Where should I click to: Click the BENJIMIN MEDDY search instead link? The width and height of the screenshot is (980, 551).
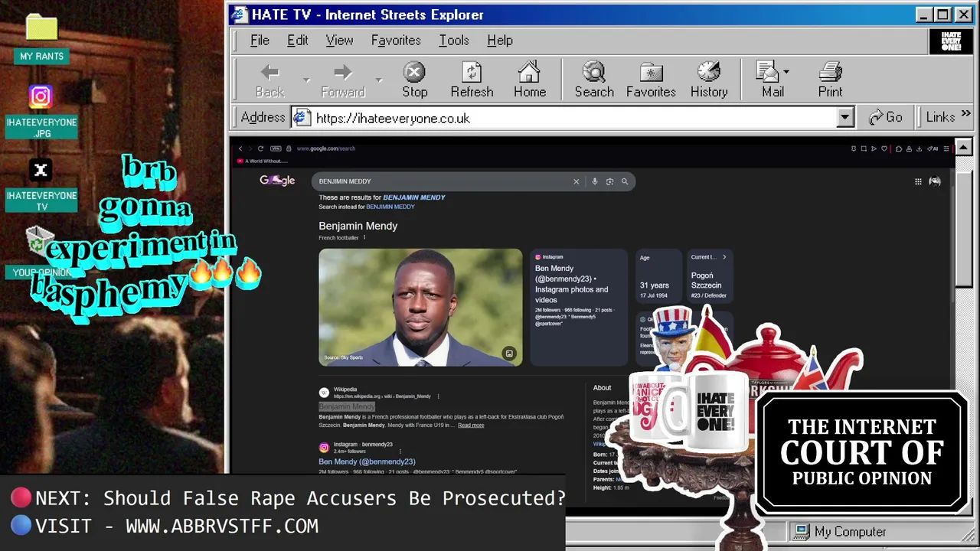[x=390, y=207]
